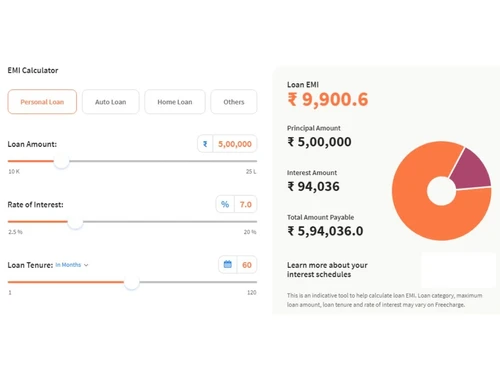Click the 25 L maximum loan amount label
Image resolution: width=500 pixels, height=375 pixels.
pos(251,171)
